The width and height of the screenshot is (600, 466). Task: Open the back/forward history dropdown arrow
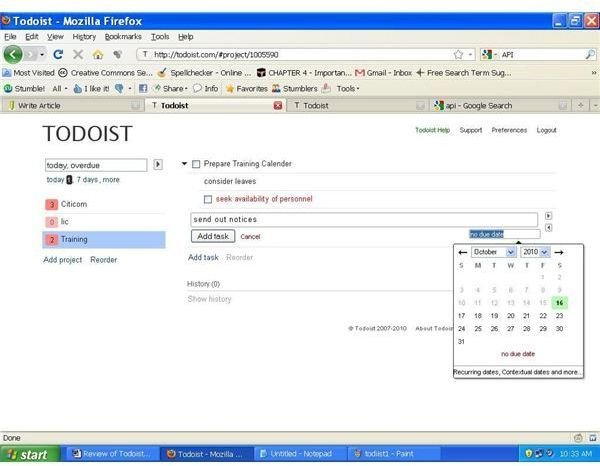click(42, 55)
